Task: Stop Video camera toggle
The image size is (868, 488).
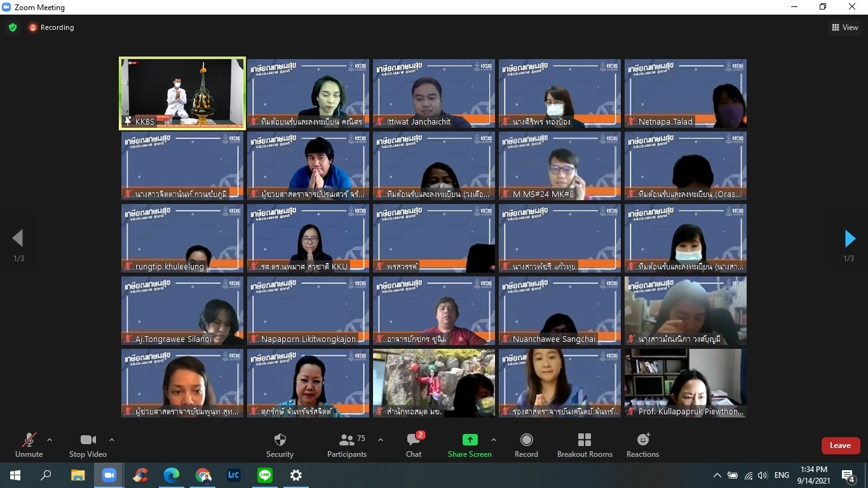Action: tap(88, 445)
